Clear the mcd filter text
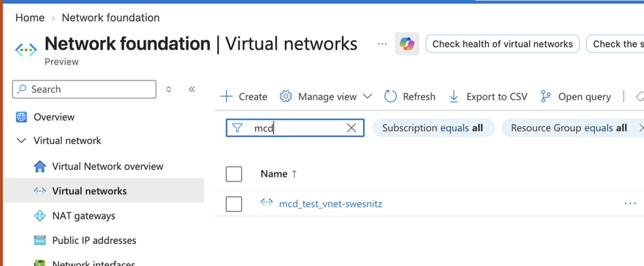 coord(351,128)
